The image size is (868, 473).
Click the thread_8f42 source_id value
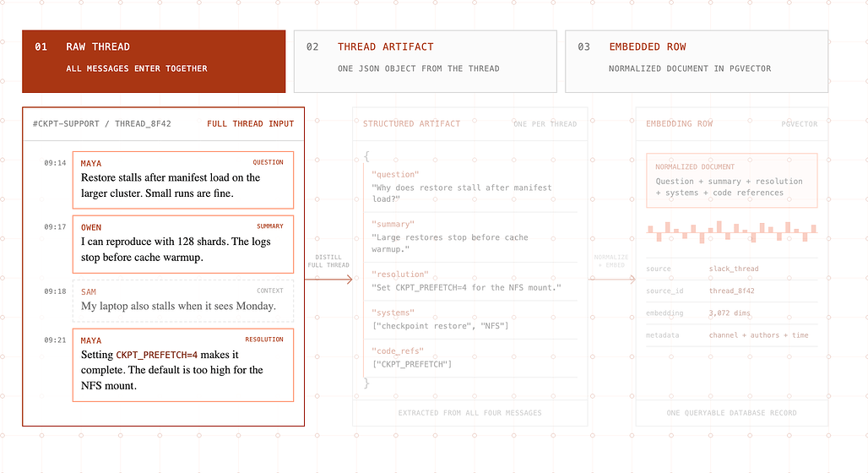731,291
